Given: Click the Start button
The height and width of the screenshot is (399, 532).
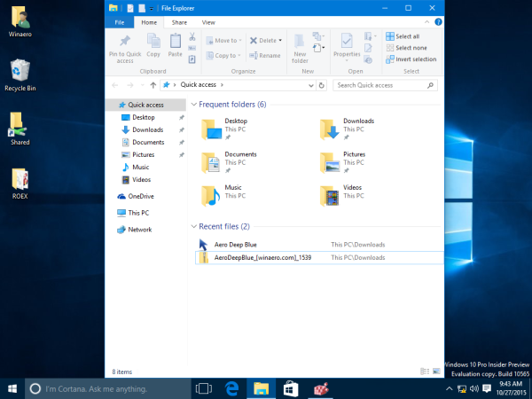Looking at the screenshot, I should [12, 389].
